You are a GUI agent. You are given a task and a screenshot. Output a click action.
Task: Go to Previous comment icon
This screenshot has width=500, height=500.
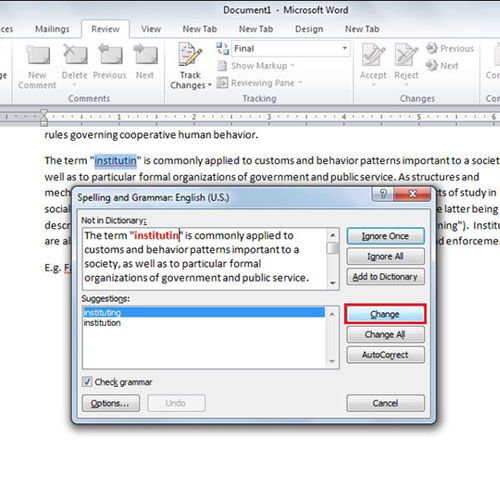110,54
